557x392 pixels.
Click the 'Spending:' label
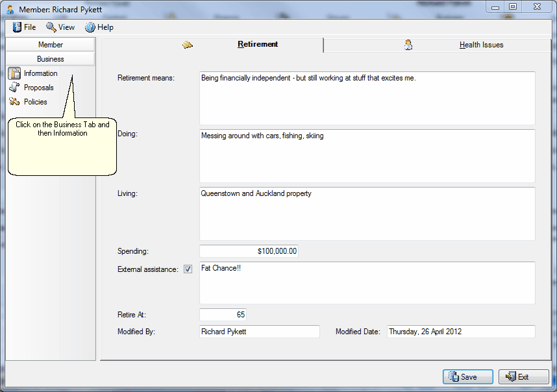pos(133,251)
